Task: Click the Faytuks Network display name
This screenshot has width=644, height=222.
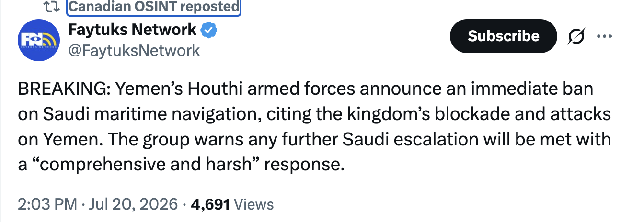Action: (133, 30)
